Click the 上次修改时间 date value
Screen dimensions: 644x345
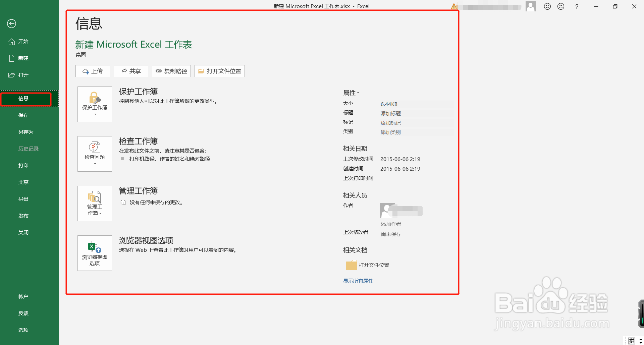tap(400, 159)
